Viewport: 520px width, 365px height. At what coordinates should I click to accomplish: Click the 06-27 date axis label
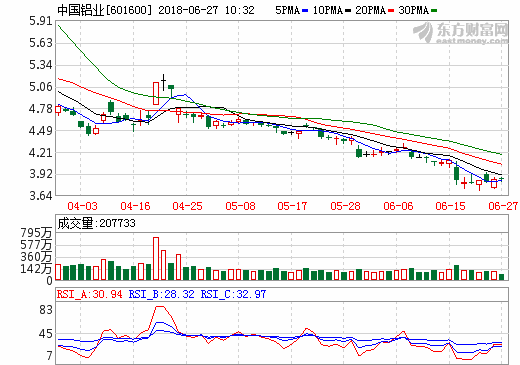point(503,206)
